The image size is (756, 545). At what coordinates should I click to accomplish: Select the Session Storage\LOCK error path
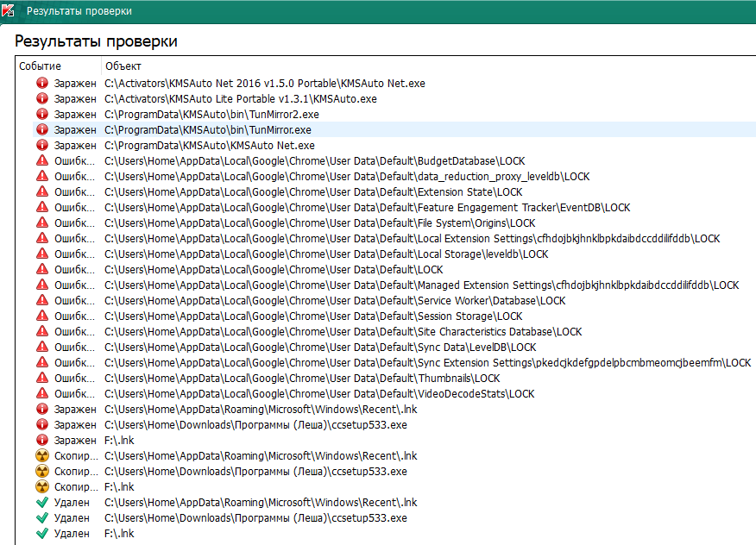313,316
